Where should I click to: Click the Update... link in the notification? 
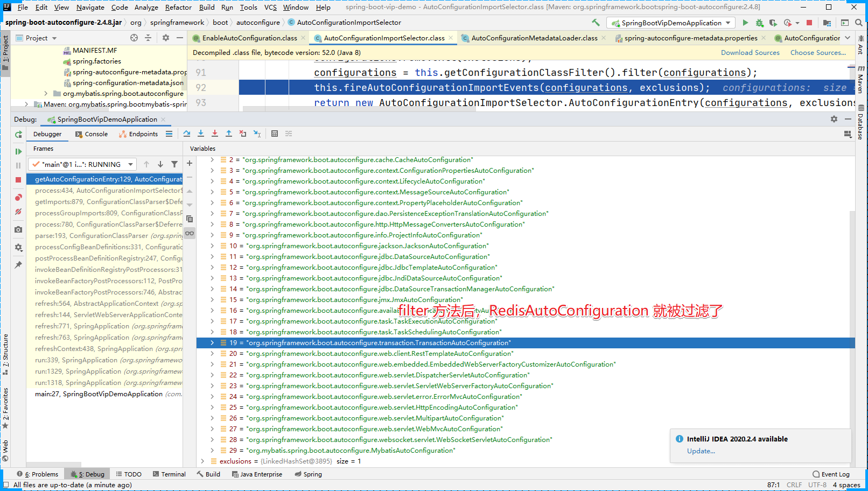click(701, 451)
